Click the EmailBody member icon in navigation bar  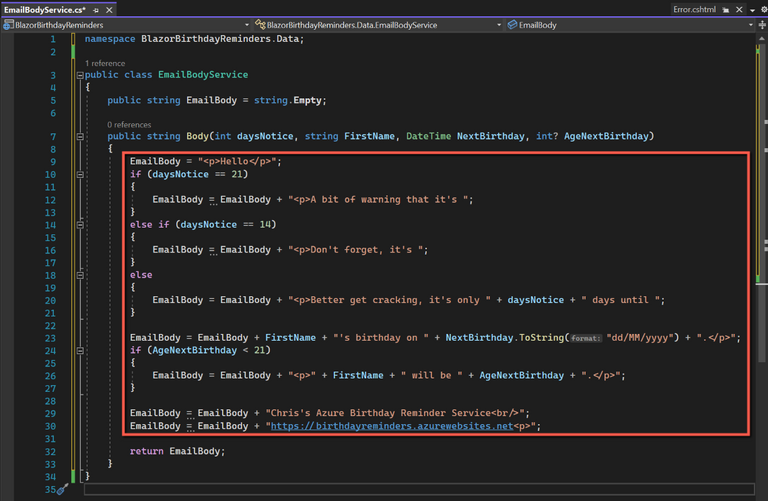[513, 24]
